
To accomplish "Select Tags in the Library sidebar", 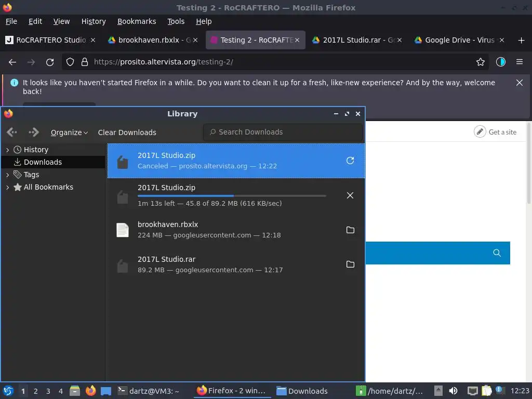I will pos(54,175).
